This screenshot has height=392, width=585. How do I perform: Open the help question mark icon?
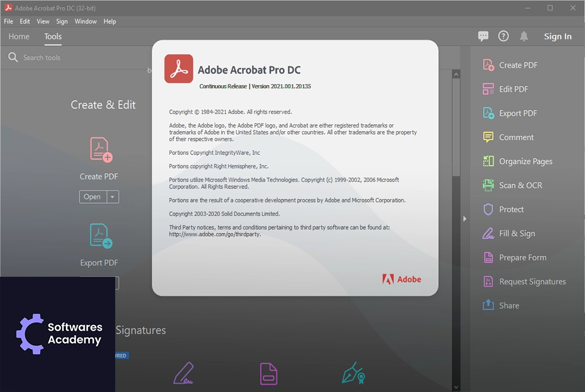[x=503, y=36]
